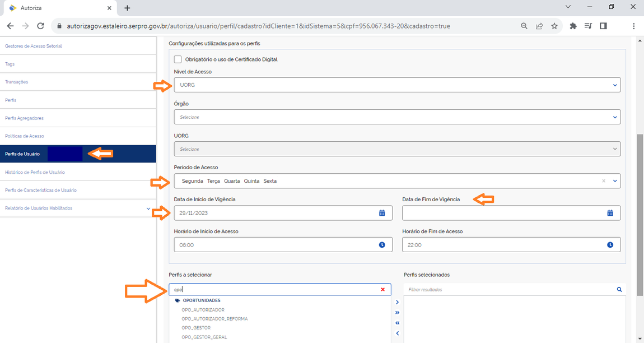Image resolution: width=644 pixels, height=343 pixels.
Task: Bookmark this page with star icon
Action: click(554, 26)
